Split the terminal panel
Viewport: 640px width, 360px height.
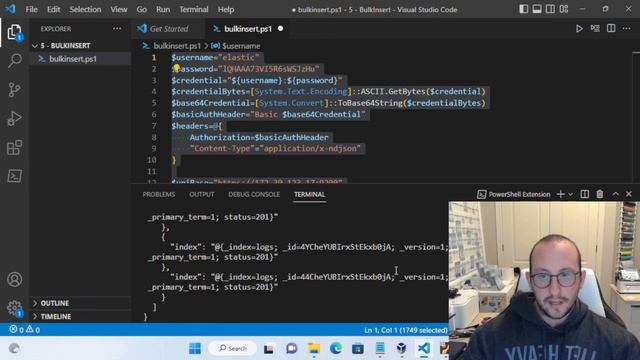(x=584, y=194)
